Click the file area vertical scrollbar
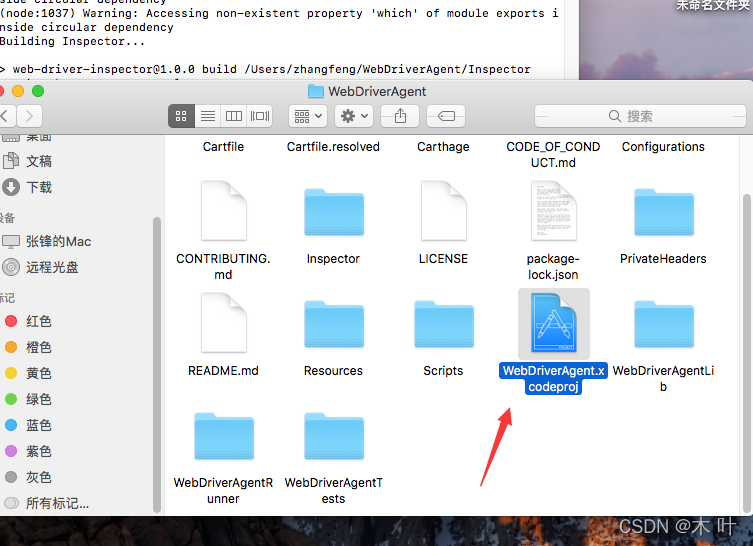 (x=746, y=353)
